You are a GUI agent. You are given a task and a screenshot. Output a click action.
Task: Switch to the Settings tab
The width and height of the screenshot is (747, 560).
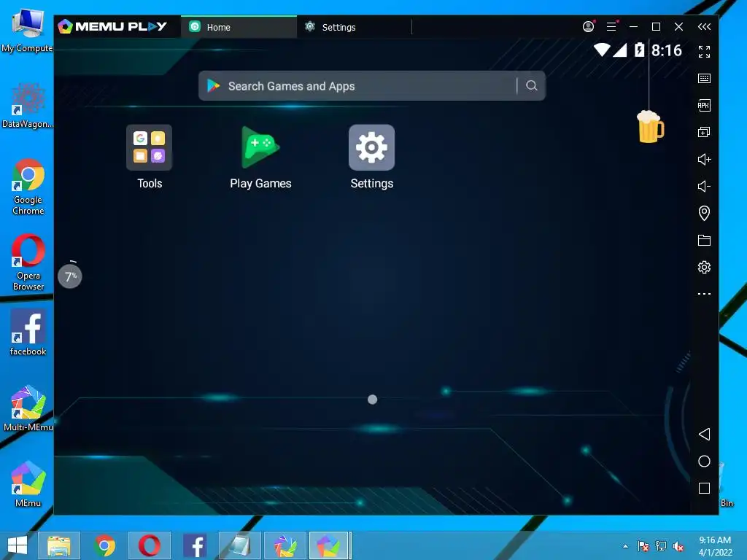tap(354, 27)
